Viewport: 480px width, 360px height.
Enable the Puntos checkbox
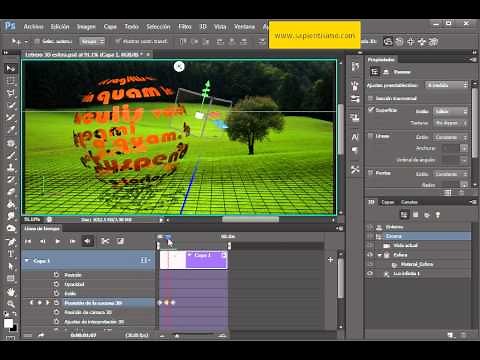pyautogui.click(x=370, y=173)
